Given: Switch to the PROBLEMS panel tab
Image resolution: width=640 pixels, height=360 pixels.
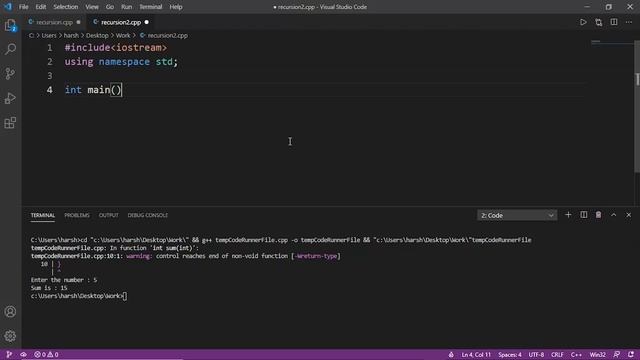Looking at the screenshot, I should 77,215.
